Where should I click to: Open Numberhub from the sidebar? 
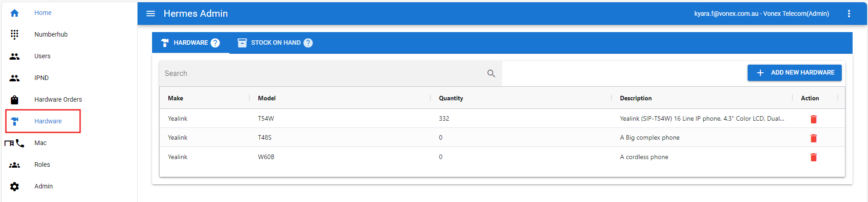[51, 34]
